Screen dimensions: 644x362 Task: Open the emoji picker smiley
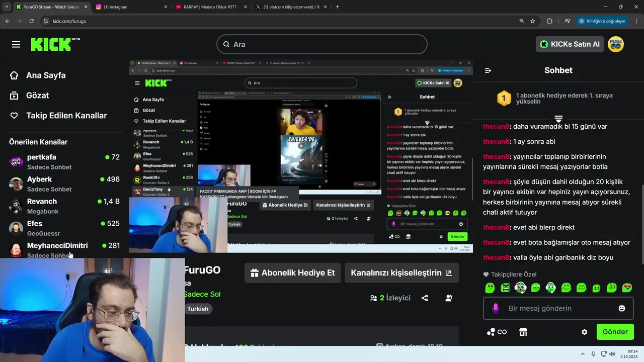[x=622, y=308]
